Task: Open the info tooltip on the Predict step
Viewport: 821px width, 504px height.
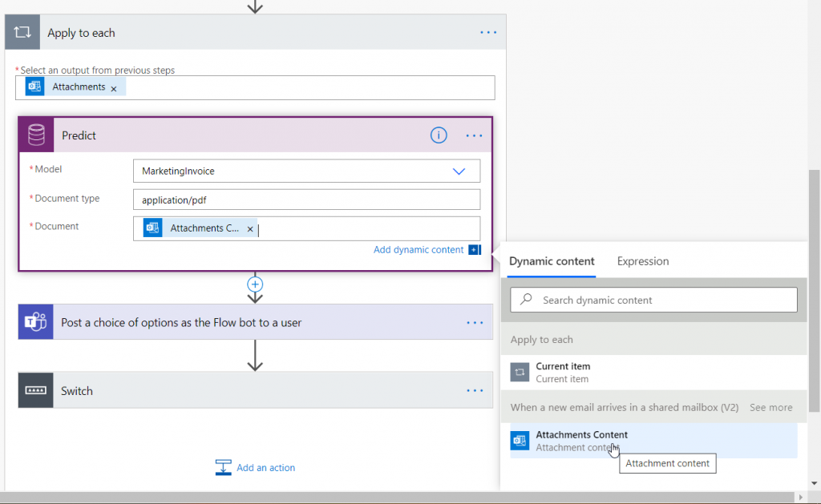Action: 439,135
